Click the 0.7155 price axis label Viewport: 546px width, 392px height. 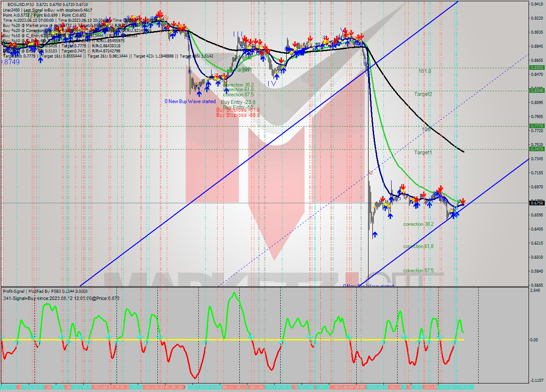(x=537, y=173)
